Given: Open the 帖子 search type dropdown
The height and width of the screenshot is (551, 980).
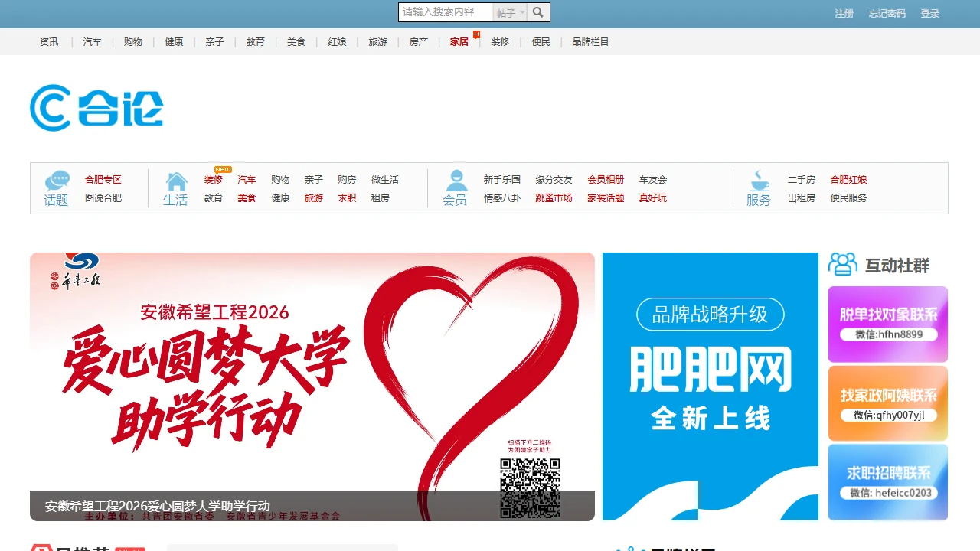Looking at the screenshot, I should coord(511,12).
